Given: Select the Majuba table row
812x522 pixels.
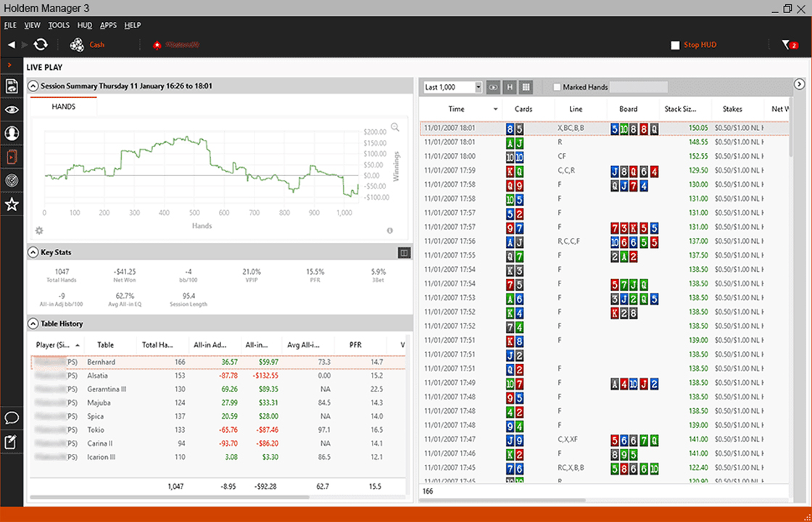Looking at the screenshot, I should click(x=217, y=402).
